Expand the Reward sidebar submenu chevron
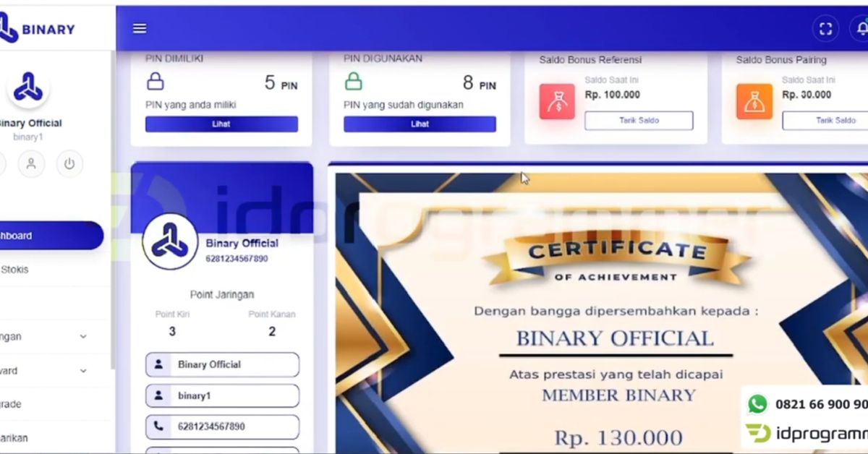 [83, 371]
